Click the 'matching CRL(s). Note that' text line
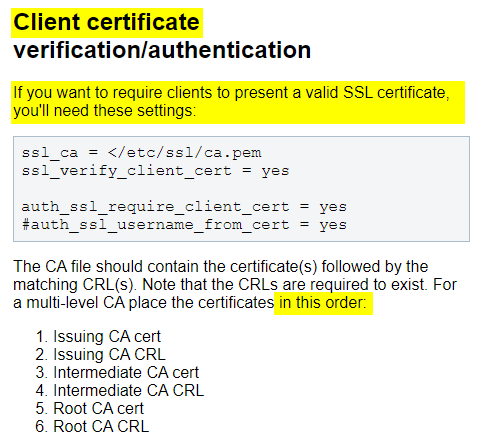 tap(235, 285)
